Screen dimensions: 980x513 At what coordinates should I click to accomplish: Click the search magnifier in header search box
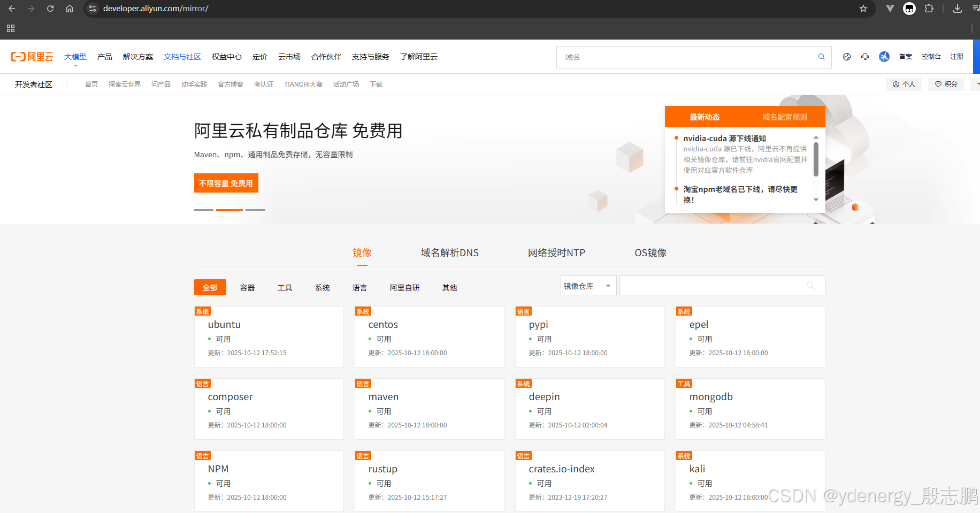(822, 57)
